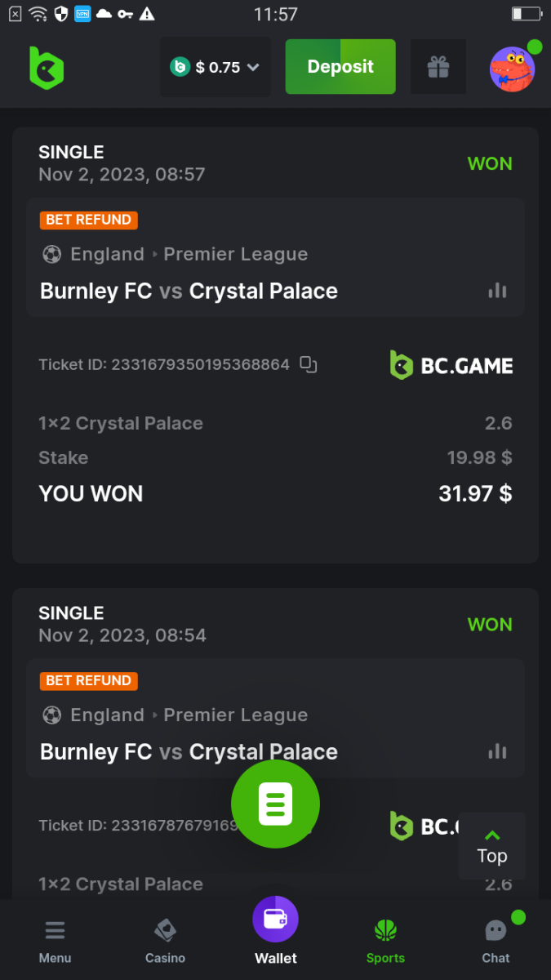Viewport: 551px width, 980px height.
Task: Tap the first England Premier League breadcrumb
Action: pyautogui.click(x=175, y=254)
